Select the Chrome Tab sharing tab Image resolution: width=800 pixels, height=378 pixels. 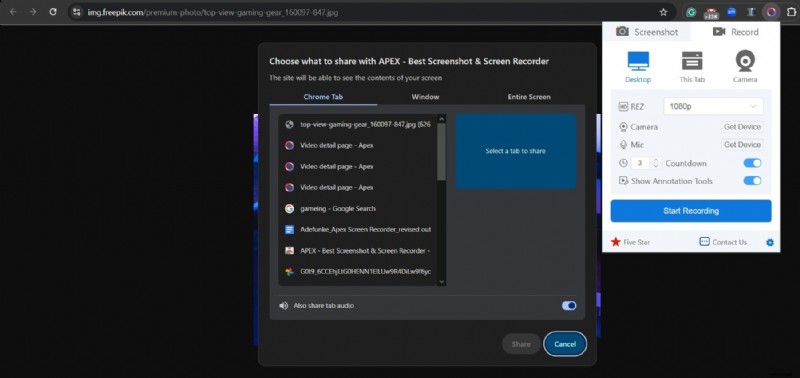tap(323, 96)
